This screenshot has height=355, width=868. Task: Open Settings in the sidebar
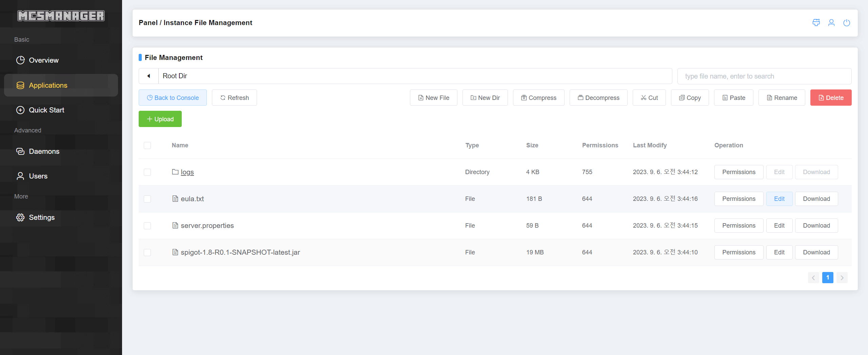(x=61, y=217)
